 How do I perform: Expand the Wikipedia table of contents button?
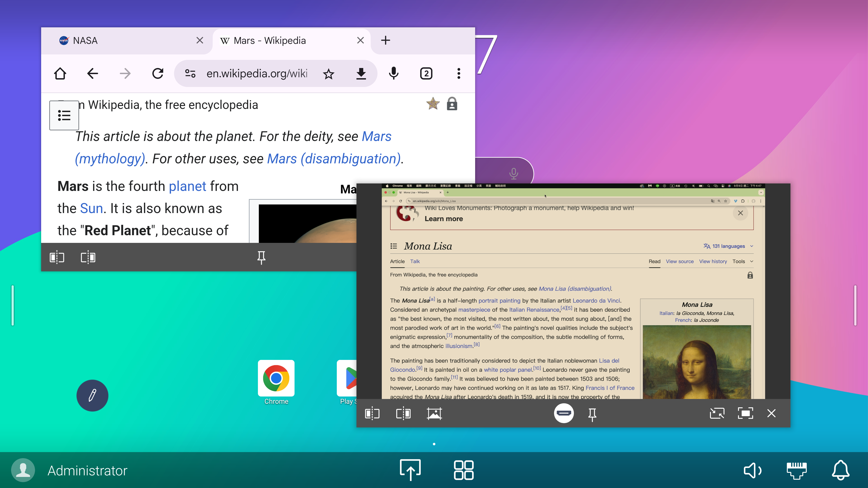(64, 115)
